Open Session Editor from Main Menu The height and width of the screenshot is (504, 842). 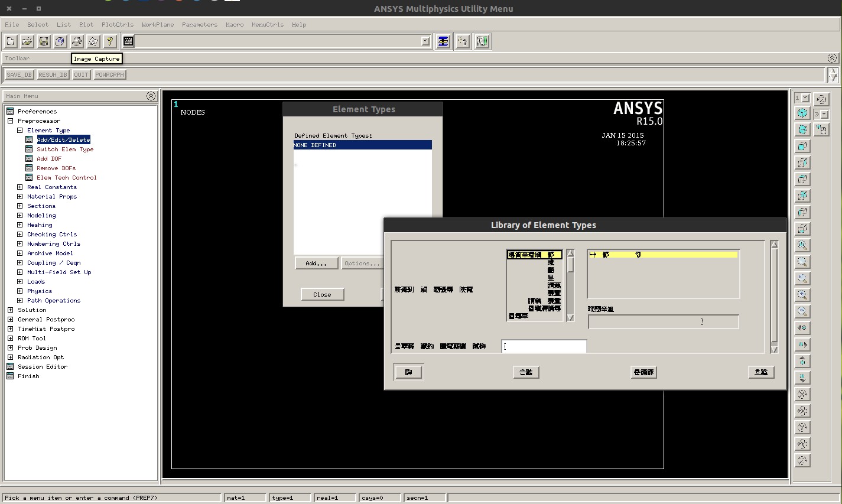pos(43,366)
